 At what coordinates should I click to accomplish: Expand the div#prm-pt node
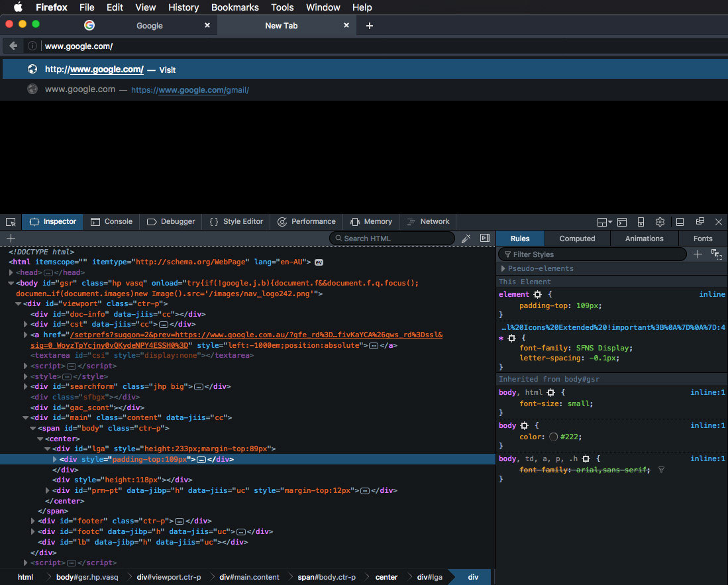[x=47, y=490]
